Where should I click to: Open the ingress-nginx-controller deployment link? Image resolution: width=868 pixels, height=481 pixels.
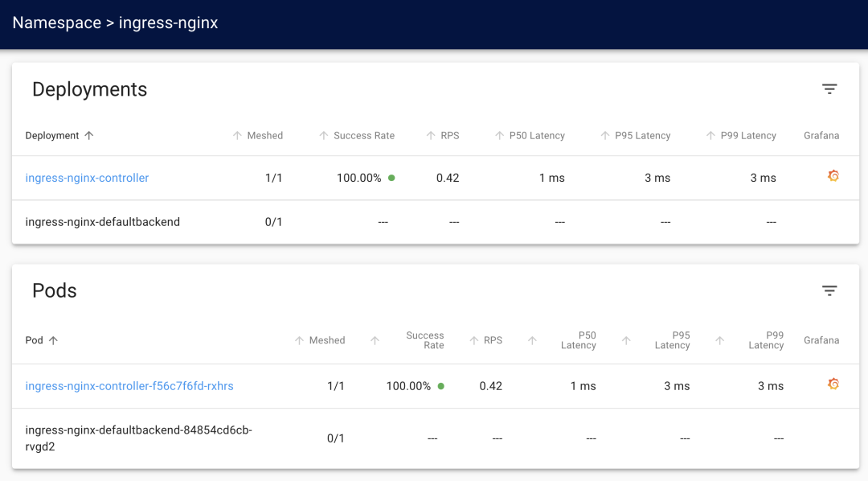point(87,178)
